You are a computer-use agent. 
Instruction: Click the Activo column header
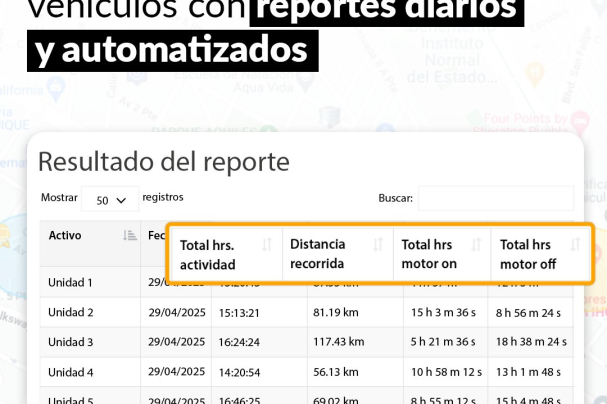point(90,243)
